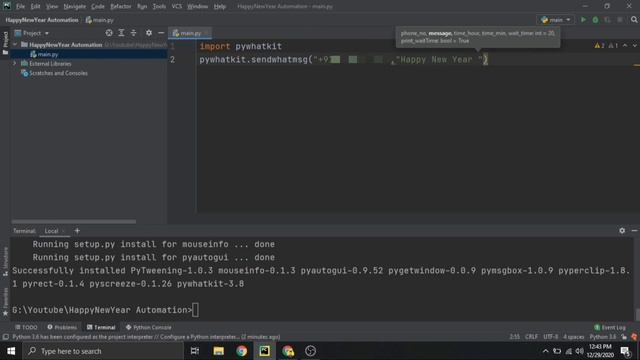Open the Navigate menu
Viewport: 640px width, 360px height.
pyautogui.click(x=75, y=7)
